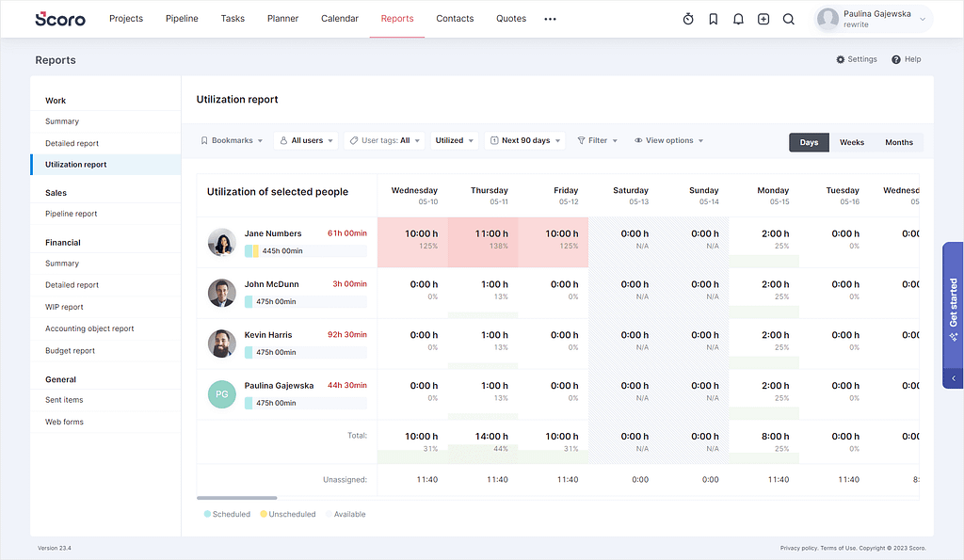964x560 pixels.
Task: Select Utilization report in sidebar
Action: pos(105,165)
